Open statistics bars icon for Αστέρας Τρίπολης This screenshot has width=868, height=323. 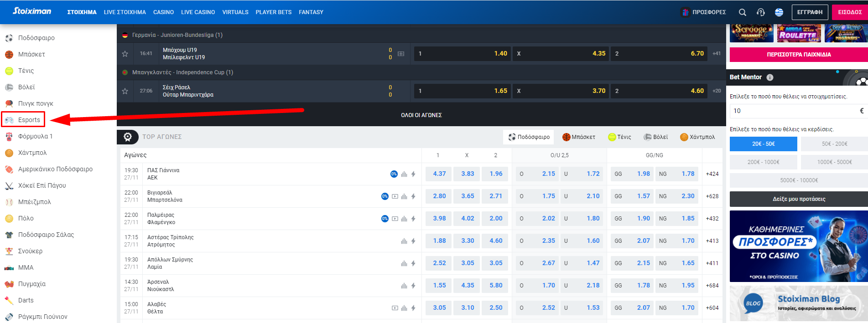coord(404,241)
